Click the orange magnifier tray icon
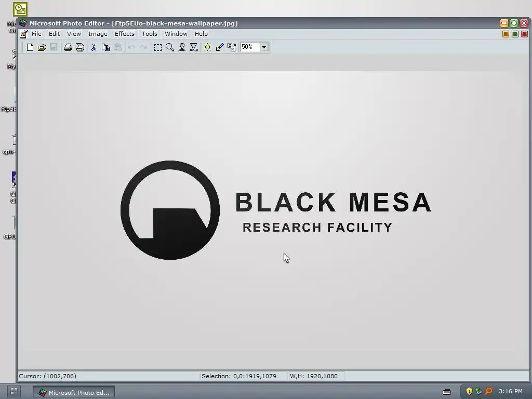Image resolution: width=532 pixels, height=399 pixels. click(x=488, y=391)
